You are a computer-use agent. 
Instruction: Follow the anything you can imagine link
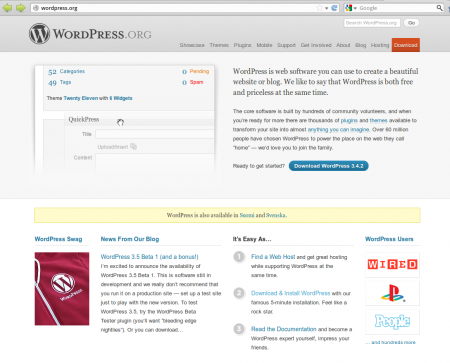click(x=338, y=129)
